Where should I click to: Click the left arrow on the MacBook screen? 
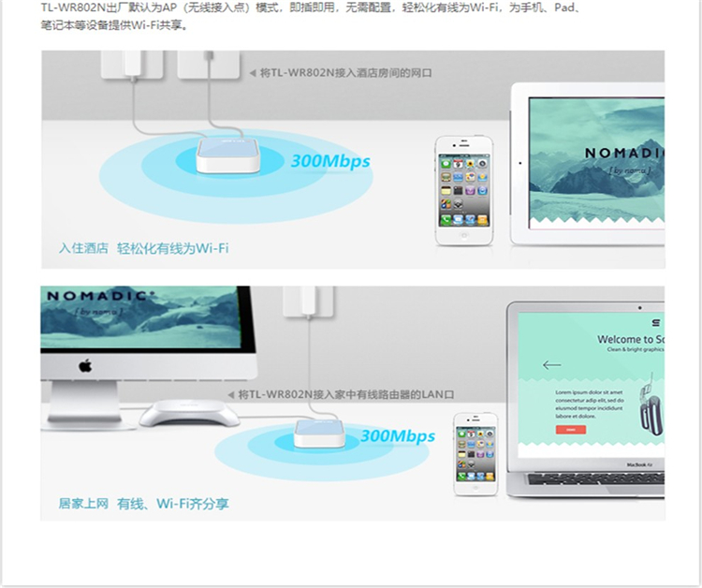click(551, 365)
